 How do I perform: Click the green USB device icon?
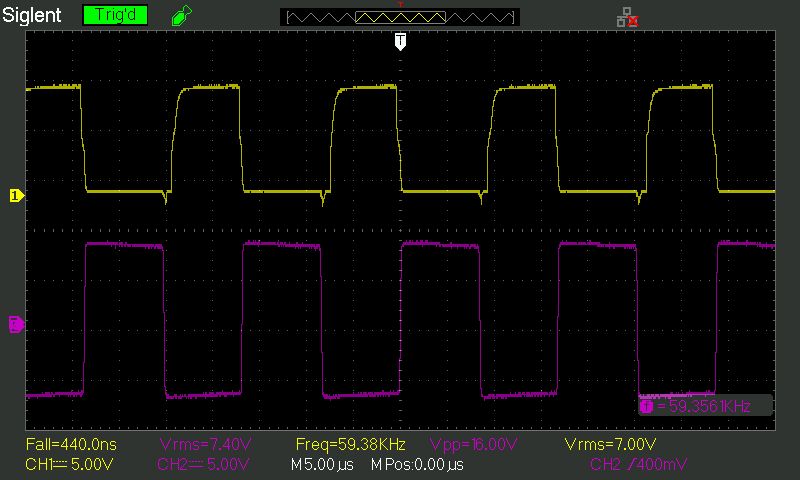click(x=182, y=15)
